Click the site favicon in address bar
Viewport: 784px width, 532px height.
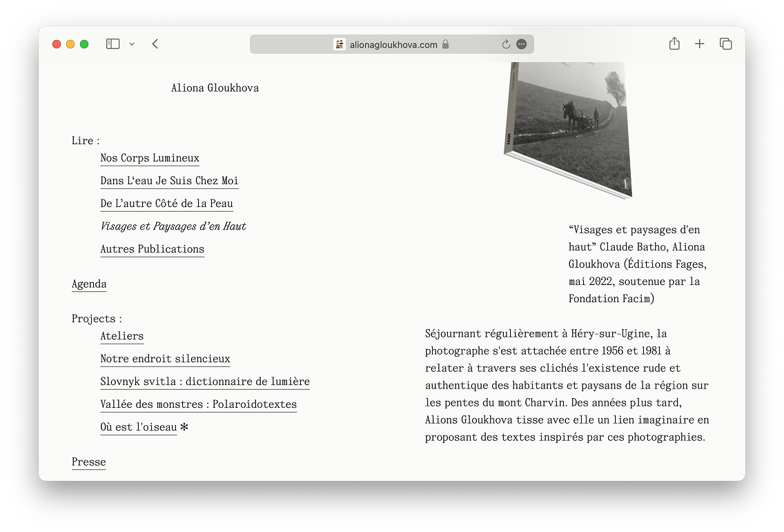339,44
